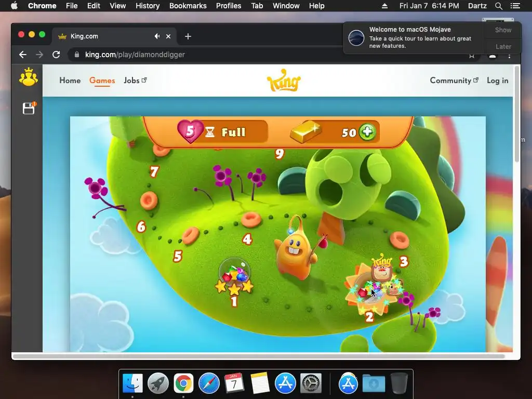
Task: Close the King.com browser tab
Action: click(168, 36)
